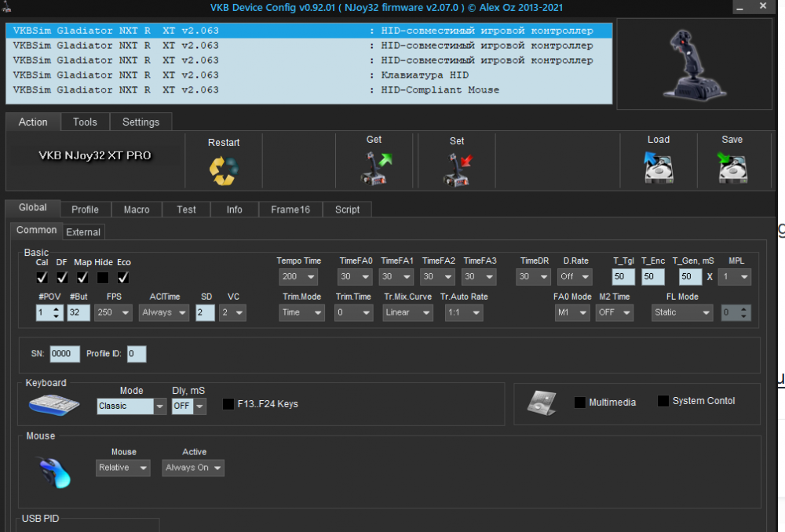Enable the F13..F24 Keys checkbox
785x532 pixels.
pyautogui.click(x=228, y=404)
